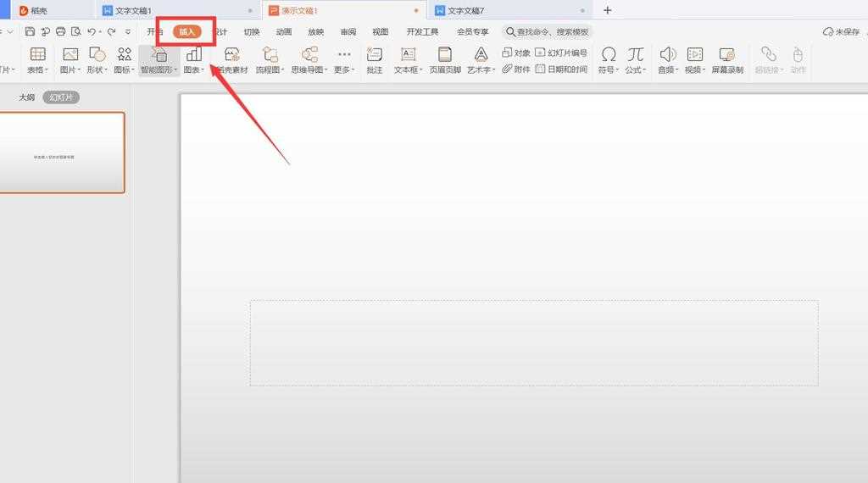Click the 日期和时间 (Date and Time) button

coord(561,69)
